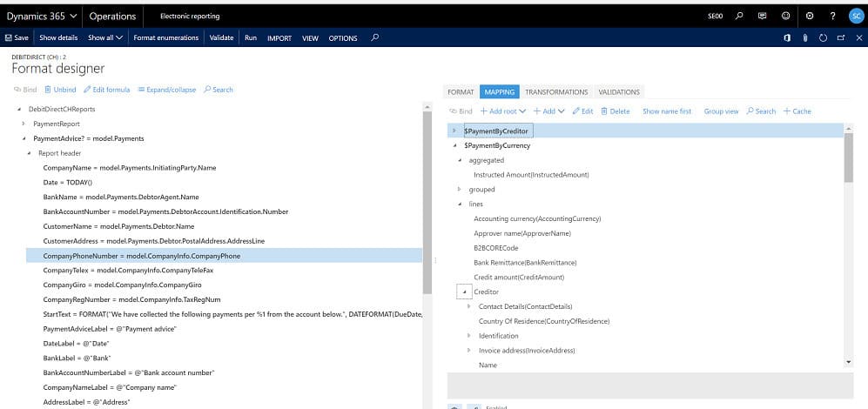Open the Office app launcher icon
This screenshot has height=409, width=868.
point(787,38)
